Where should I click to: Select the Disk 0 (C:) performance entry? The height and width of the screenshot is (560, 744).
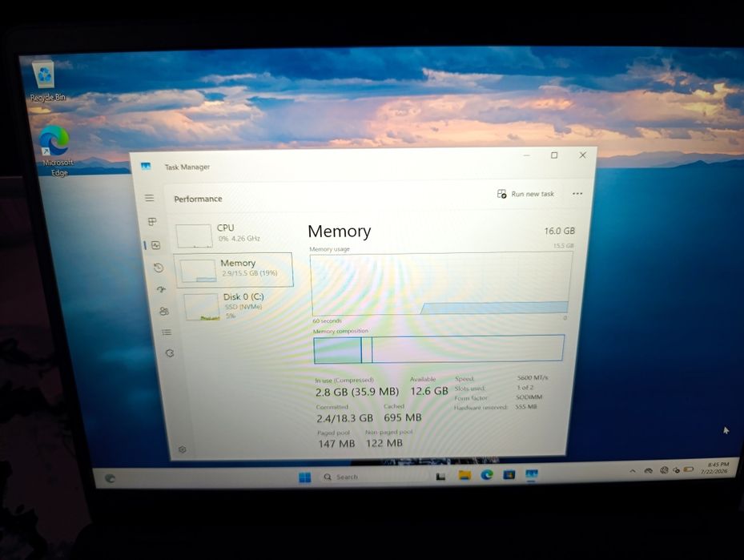tap(237, 306)
